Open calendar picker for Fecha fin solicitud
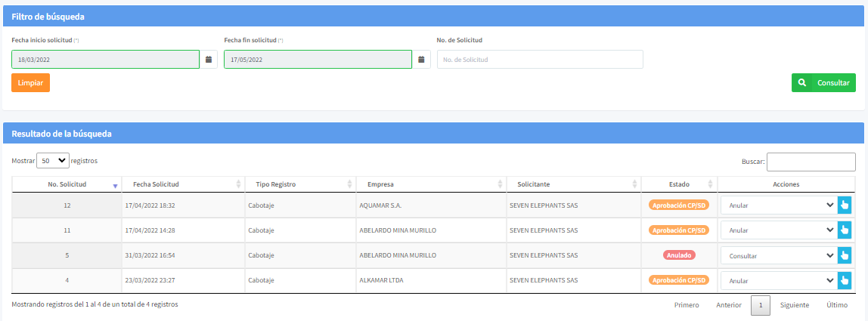 coord(422,60)
